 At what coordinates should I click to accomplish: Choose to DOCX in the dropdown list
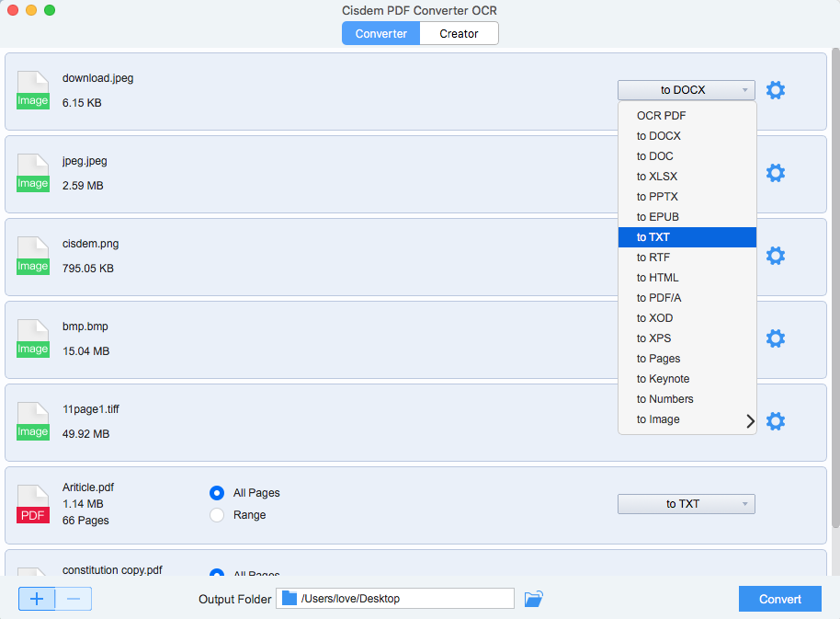pos(687,136)
